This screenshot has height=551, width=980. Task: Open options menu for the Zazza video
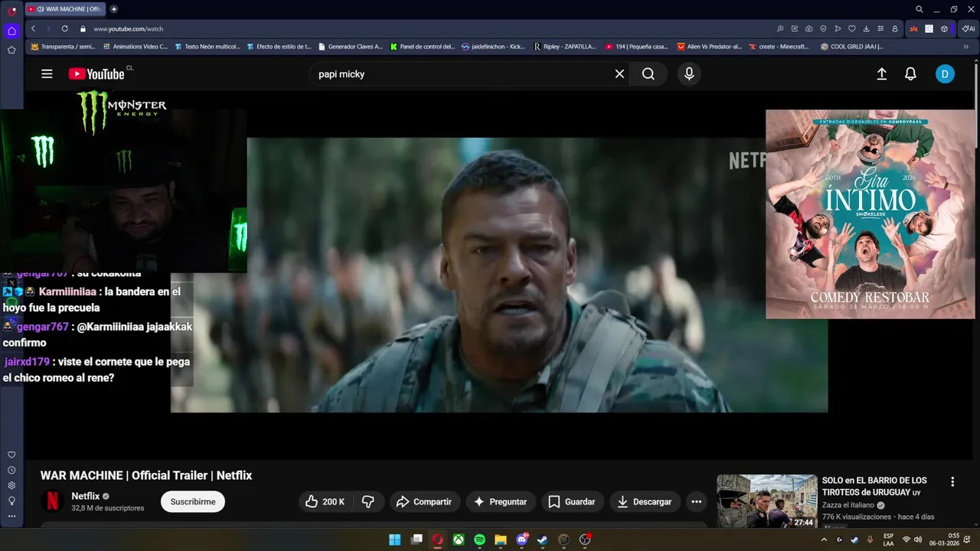[952, 482]
